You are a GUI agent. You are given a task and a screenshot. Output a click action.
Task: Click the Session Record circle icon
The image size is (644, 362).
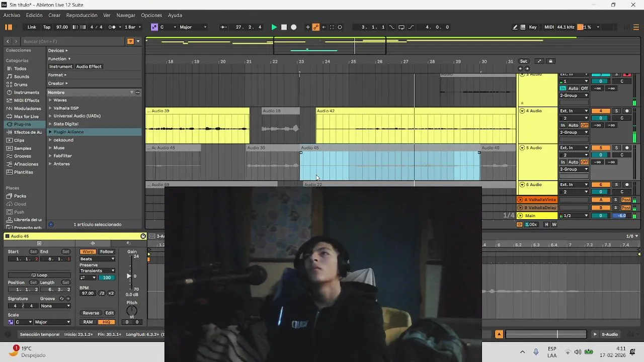point(340,27)
